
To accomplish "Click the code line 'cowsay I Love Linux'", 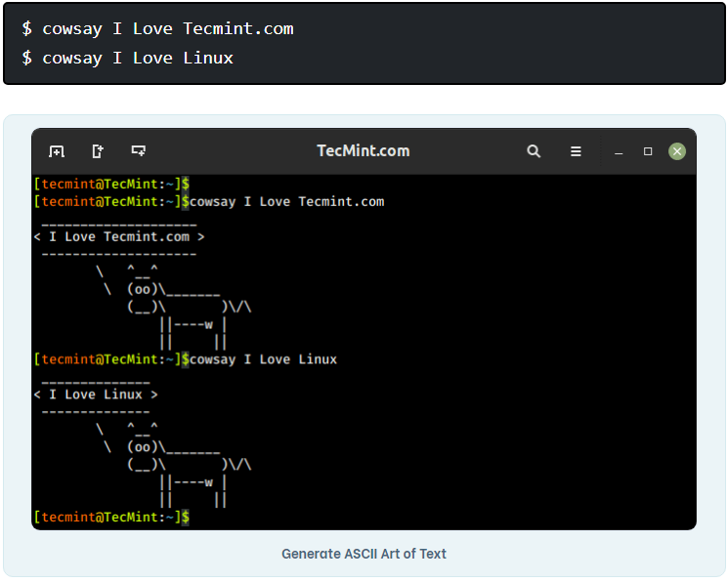I will click(137, 58).
